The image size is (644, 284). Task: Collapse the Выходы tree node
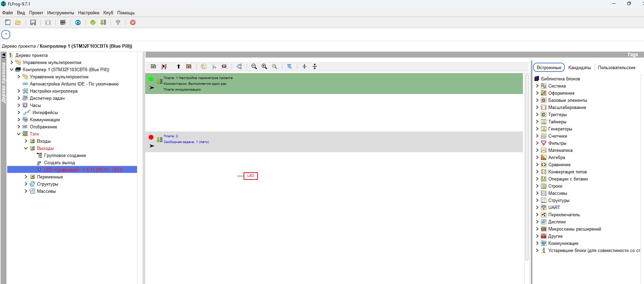pos(26,148)
